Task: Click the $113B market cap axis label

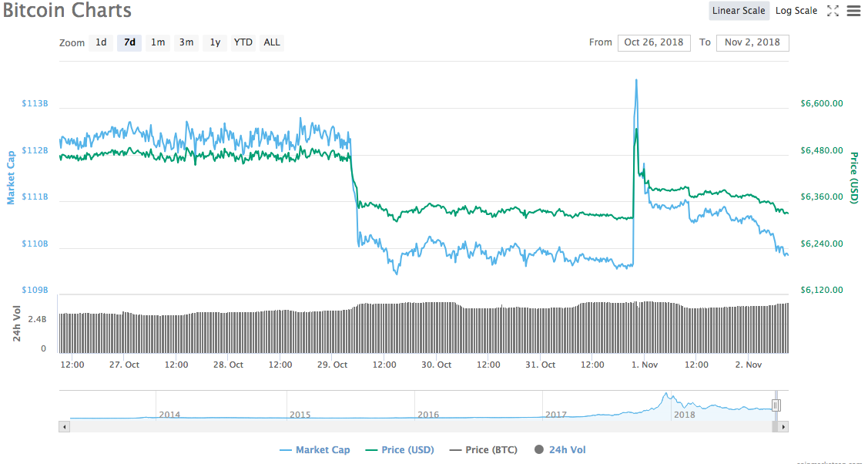Action: (x=35, y=103)
